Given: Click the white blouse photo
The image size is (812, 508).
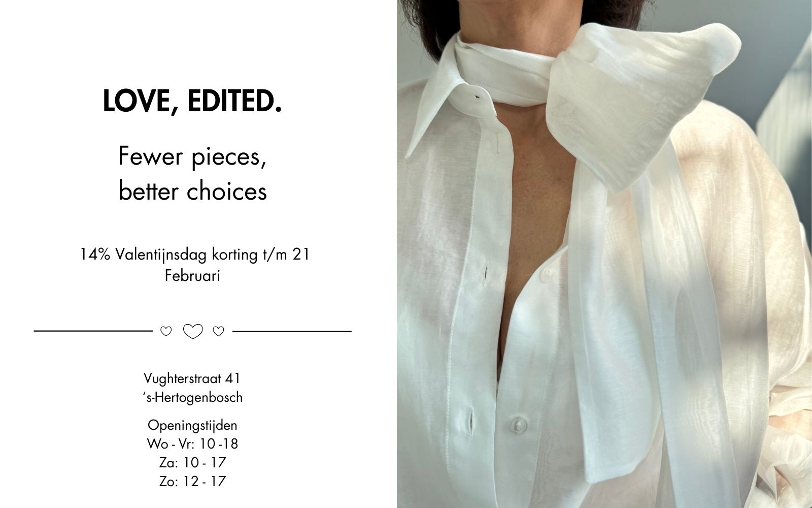Looking at the screenshot, I should 604,254.
